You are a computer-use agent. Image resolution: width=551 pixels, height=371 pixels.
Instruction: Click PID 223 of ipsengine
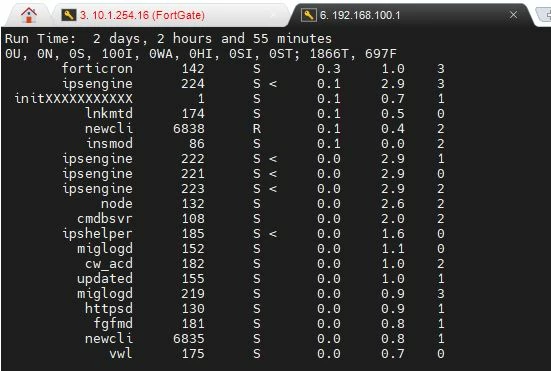point(193,189)
